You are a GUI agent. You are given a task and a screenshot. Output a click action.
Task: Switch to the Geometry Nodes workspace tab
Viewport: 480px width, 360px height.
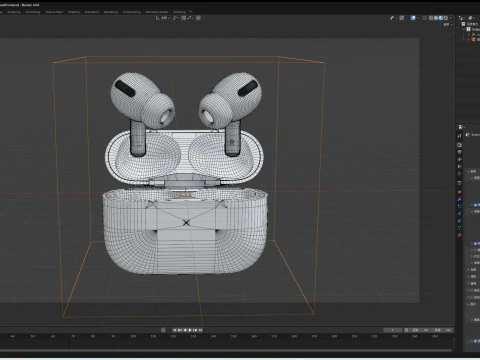[x=157, y=12]
